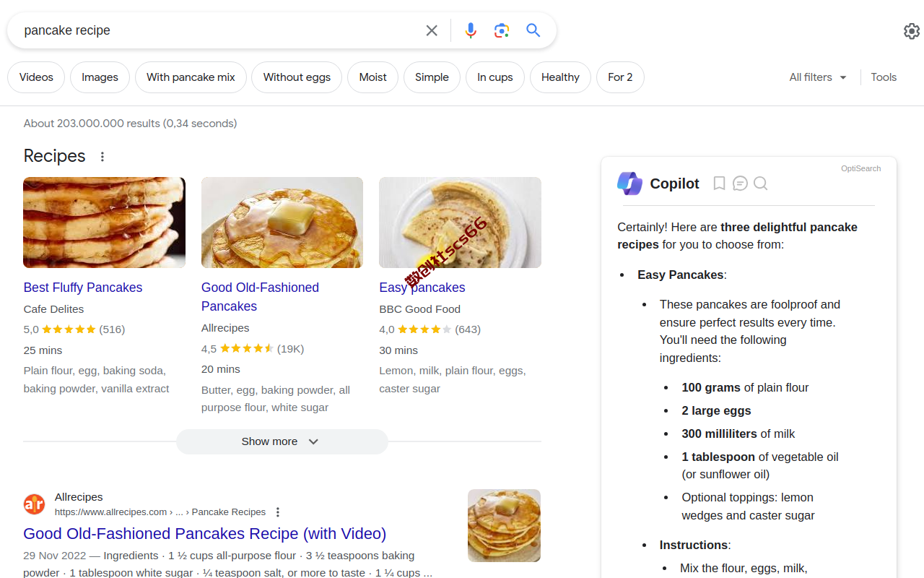This screenshot has height=578, width=924.
Task: Click the Cafe Delites source name
Action: point(53,309)
